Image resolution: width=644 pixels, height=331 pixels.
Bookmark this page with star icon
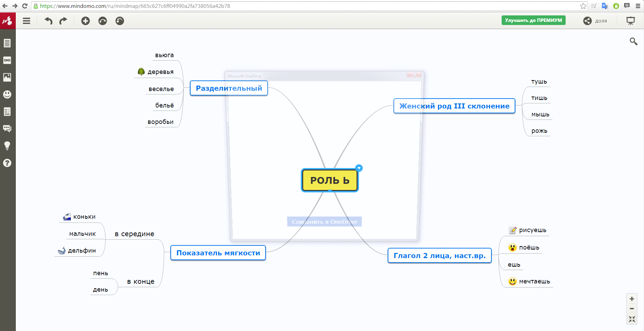[583, 6]
